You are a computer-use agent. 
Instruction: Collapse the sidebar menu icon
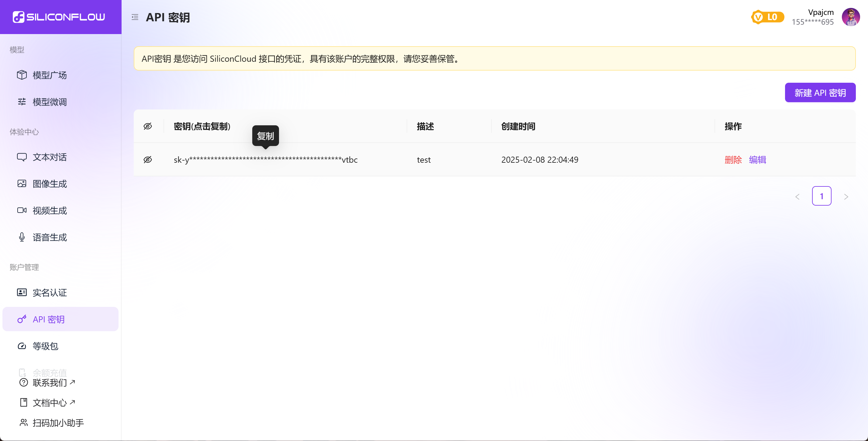tap(135, 17)
